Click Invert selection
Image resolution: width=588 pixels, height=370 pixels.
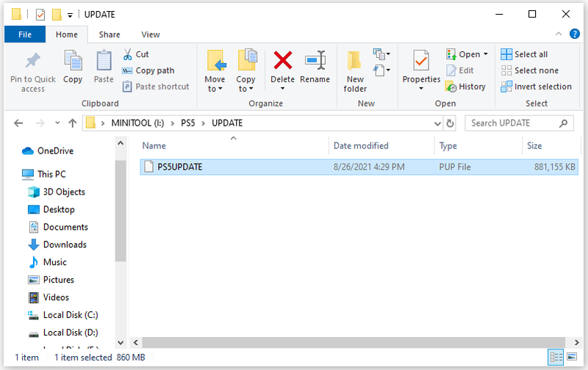537,87
